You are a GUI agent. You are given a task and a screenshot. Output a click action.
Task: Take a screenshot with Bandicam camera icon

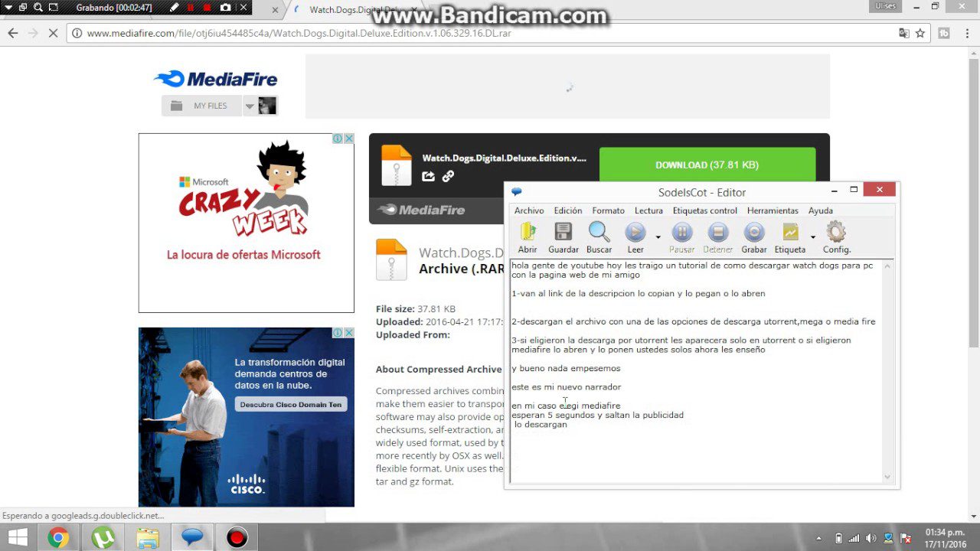point(225,8)
